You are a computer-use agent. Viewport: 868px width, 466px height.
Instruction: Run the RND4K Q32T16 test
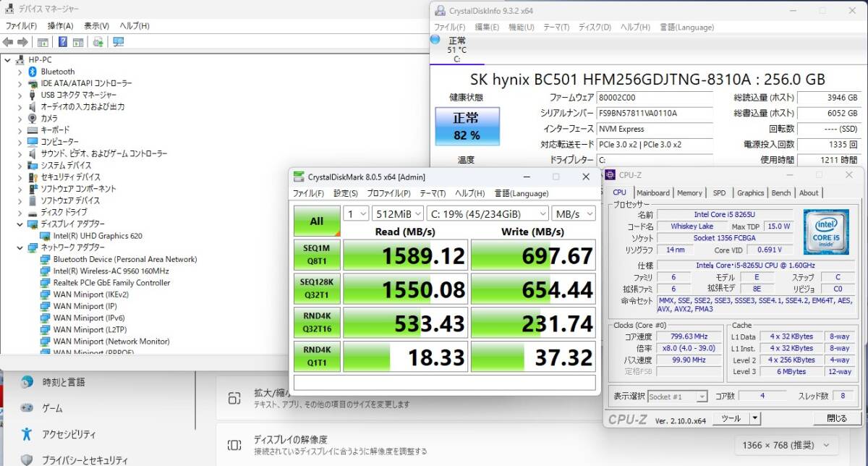pyautogui.click(x=317, y=323)
